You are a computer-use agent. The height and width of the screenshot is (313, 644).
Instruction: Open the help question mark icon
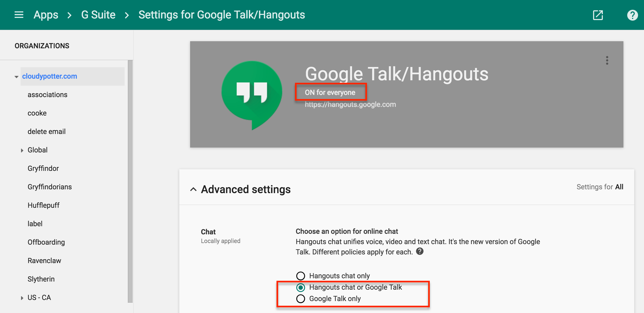tap(632, 15)
